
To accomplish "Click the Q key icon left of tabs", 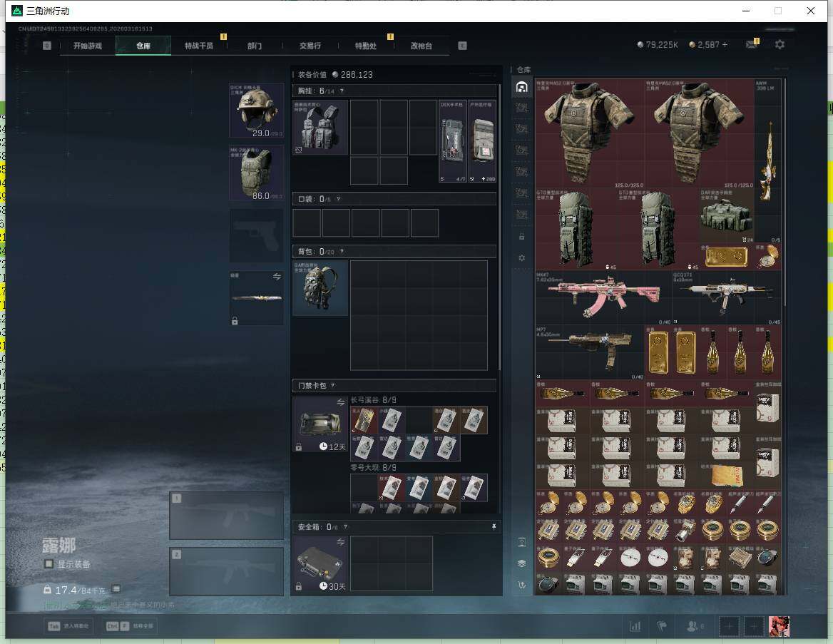I will click(47, 46).
